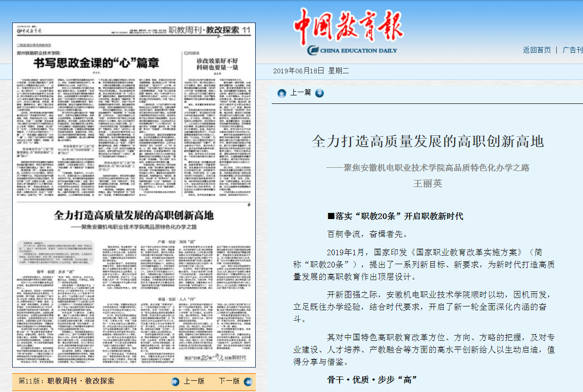Open the 书写思政金课的“心”篇章 article in page preview
Screen dimensions: 583x392
(x=97, y=63)
